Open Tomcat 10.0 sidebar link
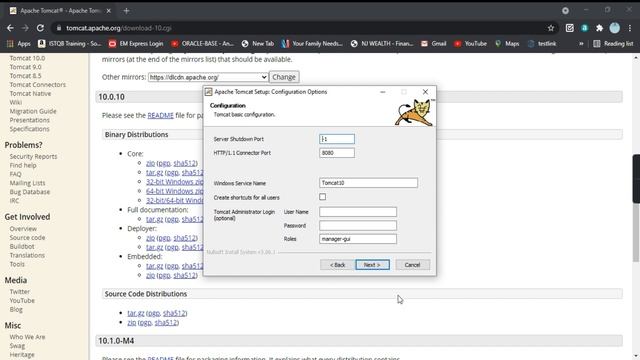Screen dimensions: 640x360 (27, 58)
